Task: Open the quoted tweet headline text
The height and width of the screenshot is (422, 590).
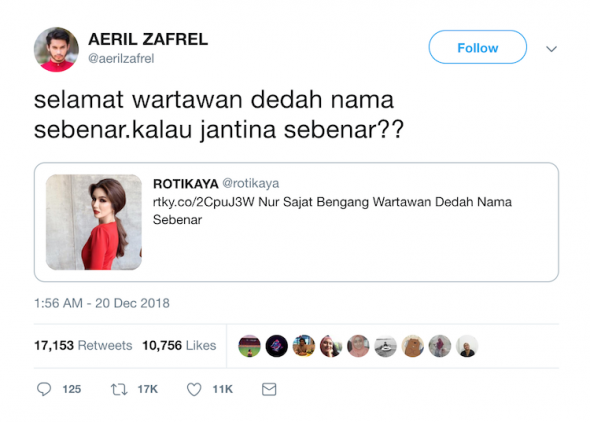Action: pos(332,211)
